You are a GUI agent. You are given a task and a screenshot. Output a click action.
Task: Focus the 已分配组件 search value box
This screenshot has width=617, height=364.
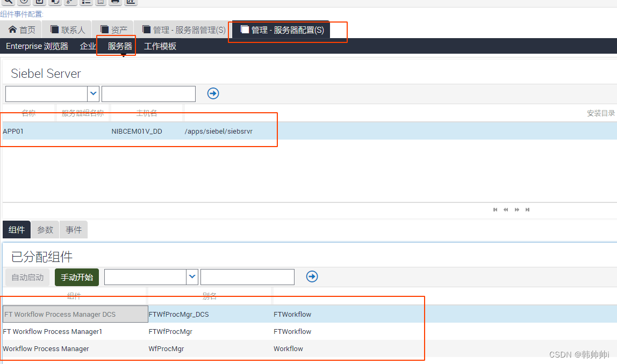point(248,276)
